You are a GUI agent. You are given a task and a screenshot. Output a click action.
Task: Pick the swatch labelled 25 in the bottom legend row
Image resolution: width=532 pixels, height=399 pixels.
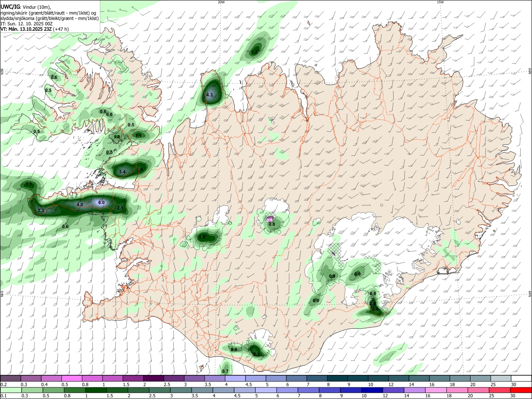click(x=499, y=390)
